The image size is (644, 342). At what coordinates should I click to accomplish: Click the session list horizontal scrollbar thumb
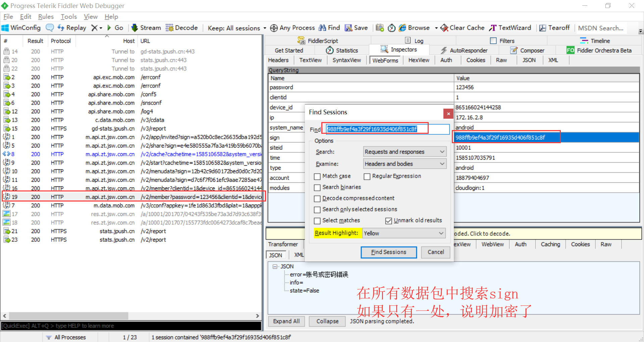pyautogui.click(x=69, y=316)
